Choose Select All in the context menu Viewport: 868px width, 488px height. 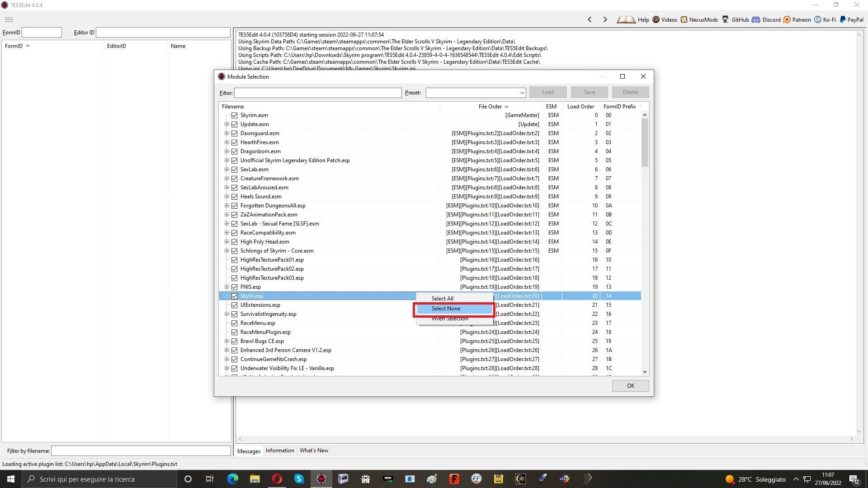tap(454, 299)
